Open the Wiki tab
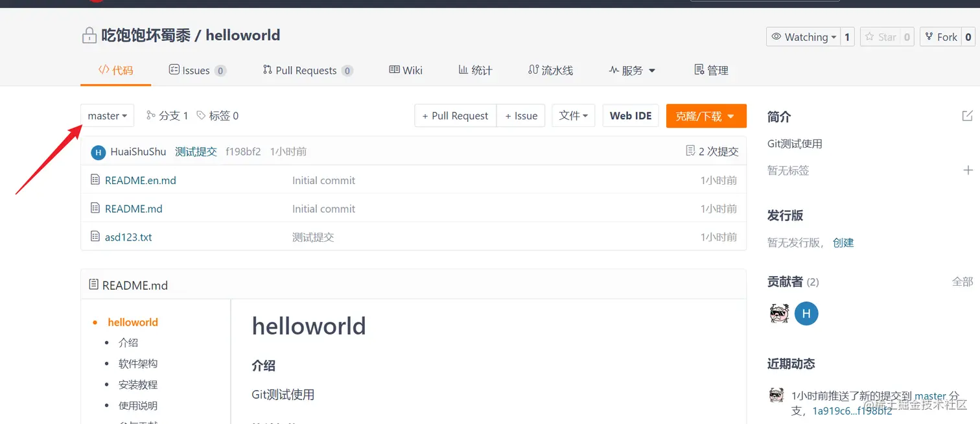Image resolution: width=980 pixels, height=424 pixels. pyautogui.click(x=406, y=70)
